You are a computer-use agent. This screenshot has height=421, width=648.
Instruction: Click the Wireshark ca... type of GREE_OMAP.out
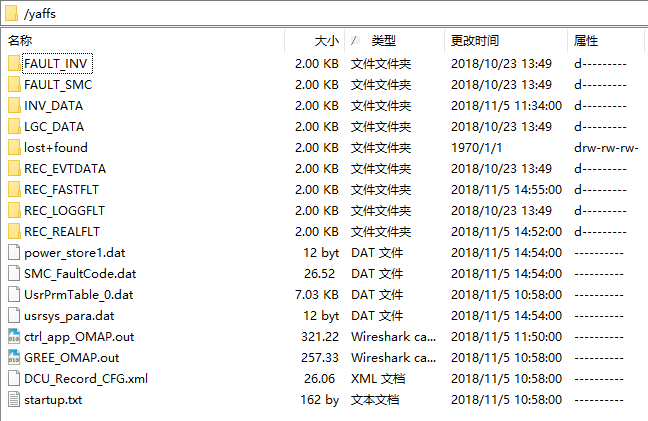393,358
